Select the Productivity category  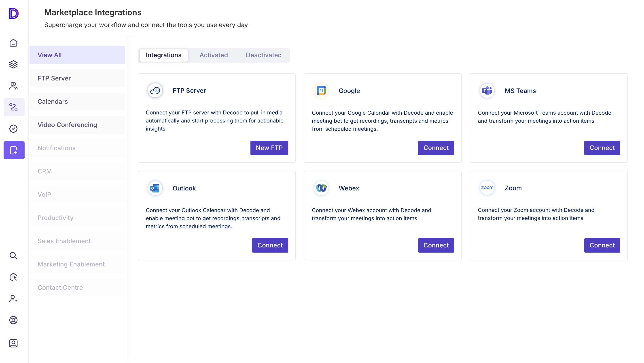(77, 218)
